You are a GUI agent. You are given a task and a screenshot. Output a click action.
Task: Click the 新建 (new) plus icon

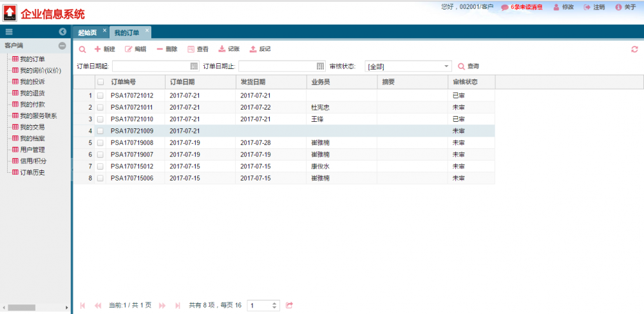pyautogui.click(x=98, y=49)
